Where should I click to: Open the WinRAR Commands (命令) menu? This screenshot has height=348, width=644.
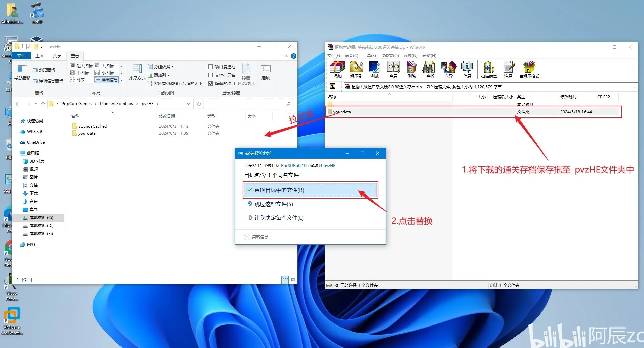click(351, 55)
